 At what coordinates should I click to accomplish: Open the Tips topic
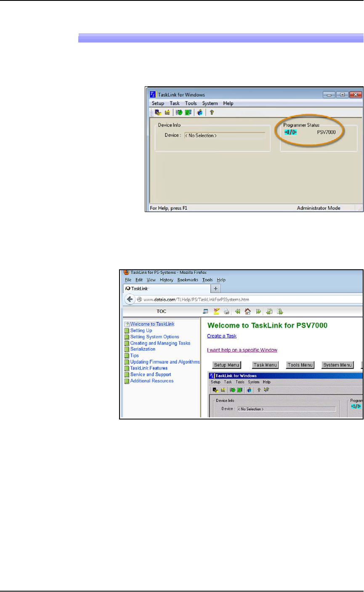click(x=134, y=356)
